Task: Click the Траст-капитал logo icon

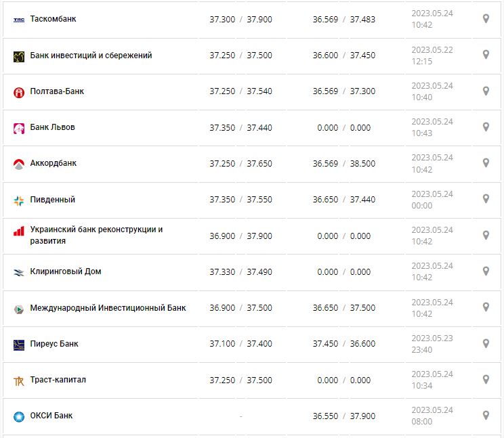Action: pos(19,380)
